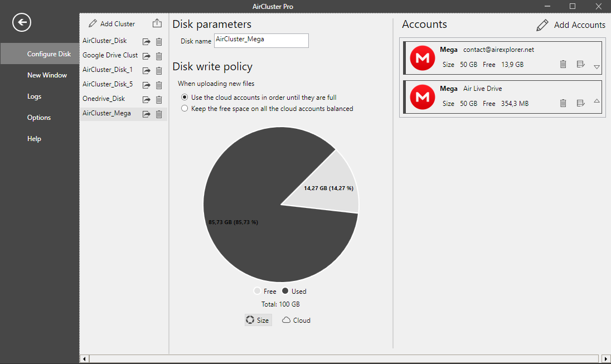Open the Logs menu item
Image resolution: width=611 pixels, height=364 pixels.
[x=34, y=96]
